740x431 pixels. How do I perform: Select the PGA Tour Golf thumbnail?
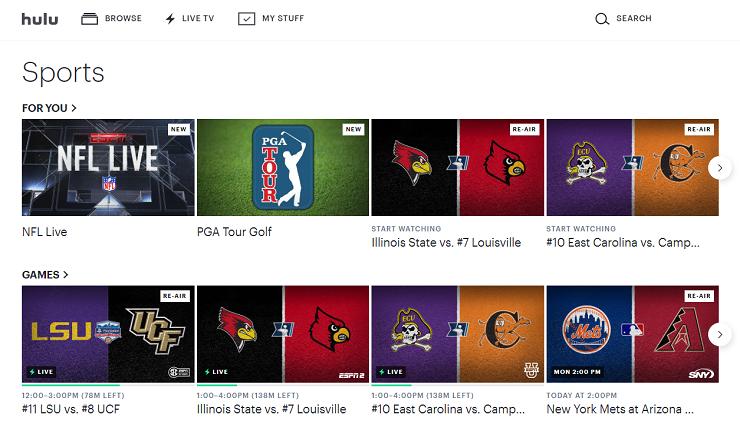[x=283, y=168]
